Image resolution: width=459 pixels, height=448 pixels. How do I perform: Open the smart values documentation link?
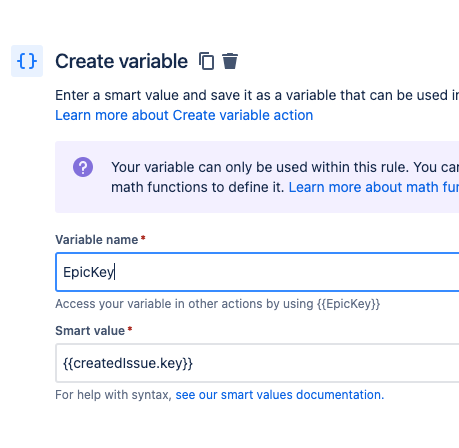(x=280, y=395)
